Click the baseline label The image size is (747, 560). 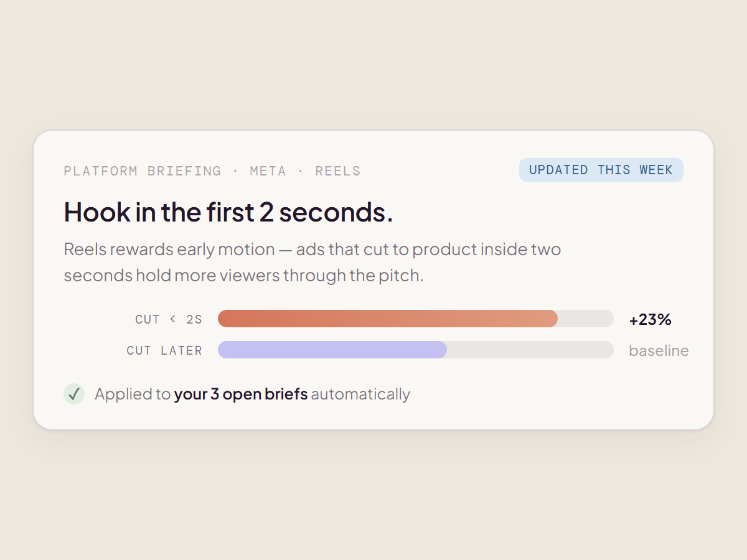click(659, 350)
